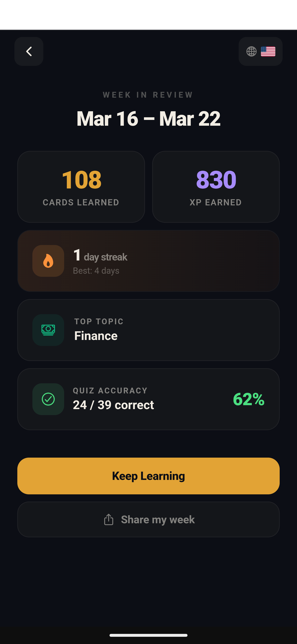Image resolution: width=297 pixels, height=644 pixels.
Task: Tap the flame streak icon
Action: (x=48, y=261)
